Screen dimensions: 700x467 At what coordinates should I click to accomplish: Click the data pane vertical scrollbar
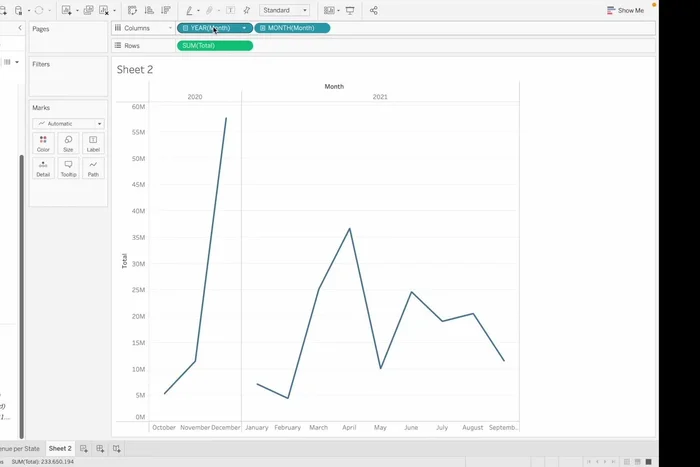pyautogui.click(x=21, y=296)
